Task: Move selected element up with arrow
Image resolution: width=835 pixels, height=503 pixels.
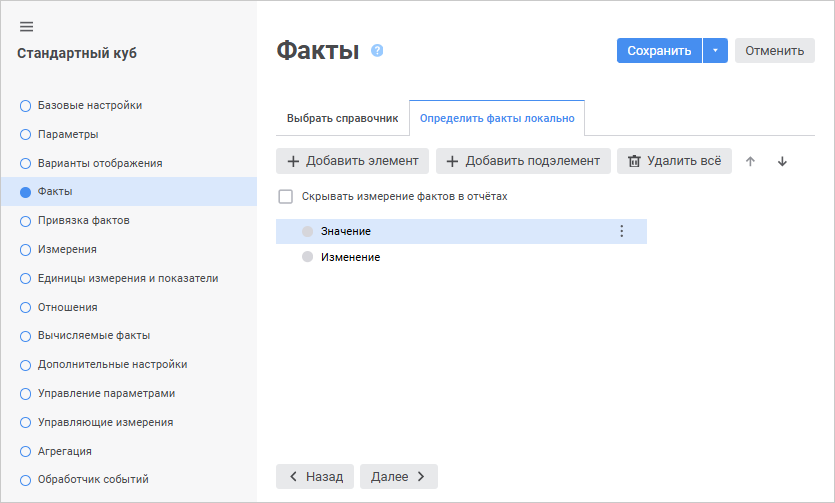Action: tap(751, 161)
